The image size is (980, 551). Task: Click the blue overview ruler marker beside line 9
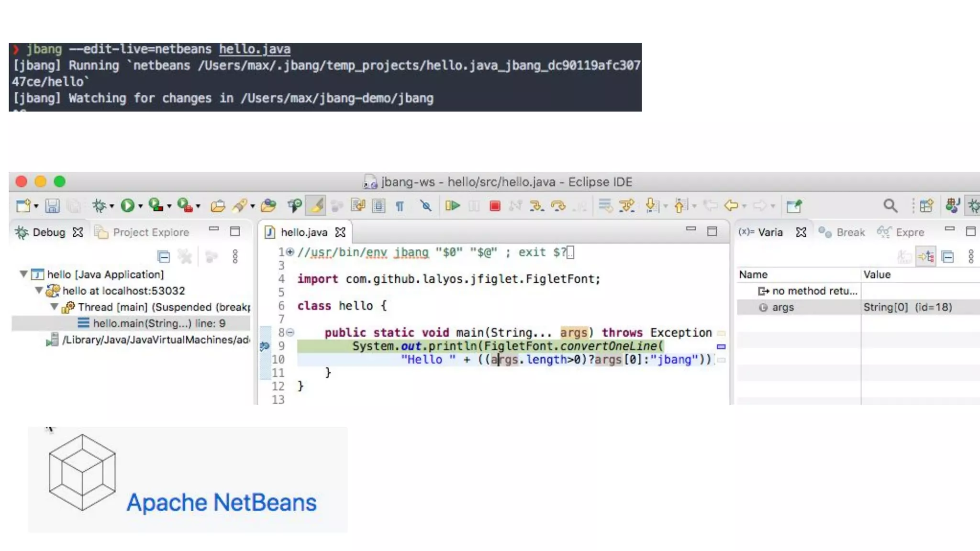click(x=721, y=346)
